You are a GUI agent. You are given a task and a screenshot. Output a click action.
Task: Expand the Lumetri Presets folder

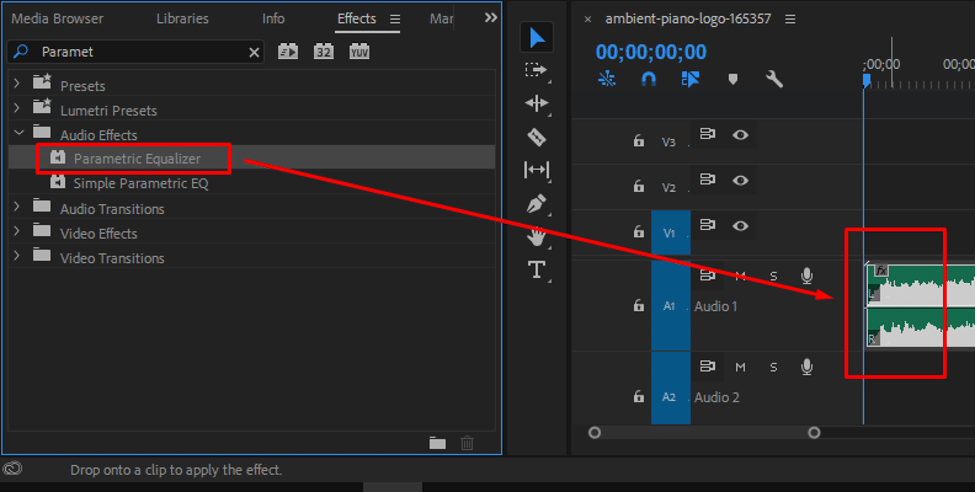[17, 107]
